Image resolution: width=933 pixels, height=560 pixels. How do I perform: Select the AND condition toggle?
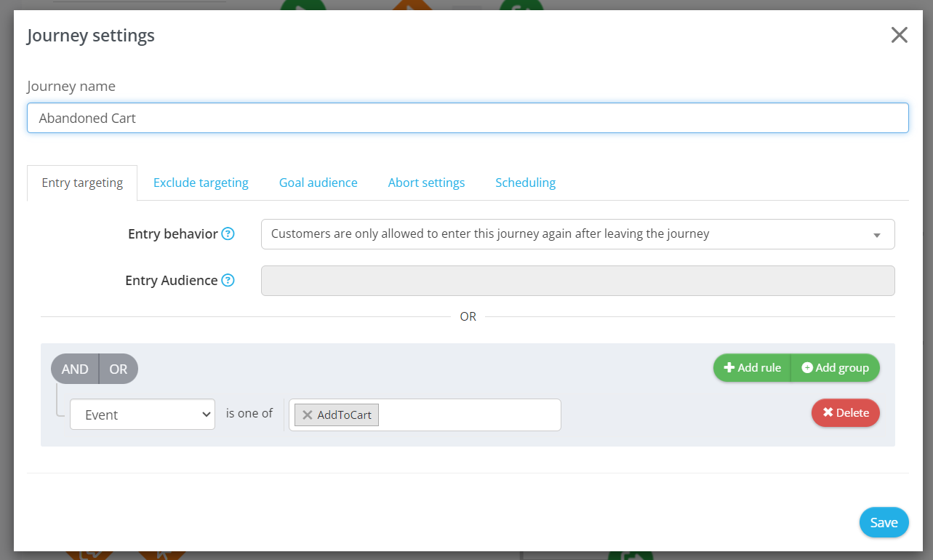pos(75,369)
